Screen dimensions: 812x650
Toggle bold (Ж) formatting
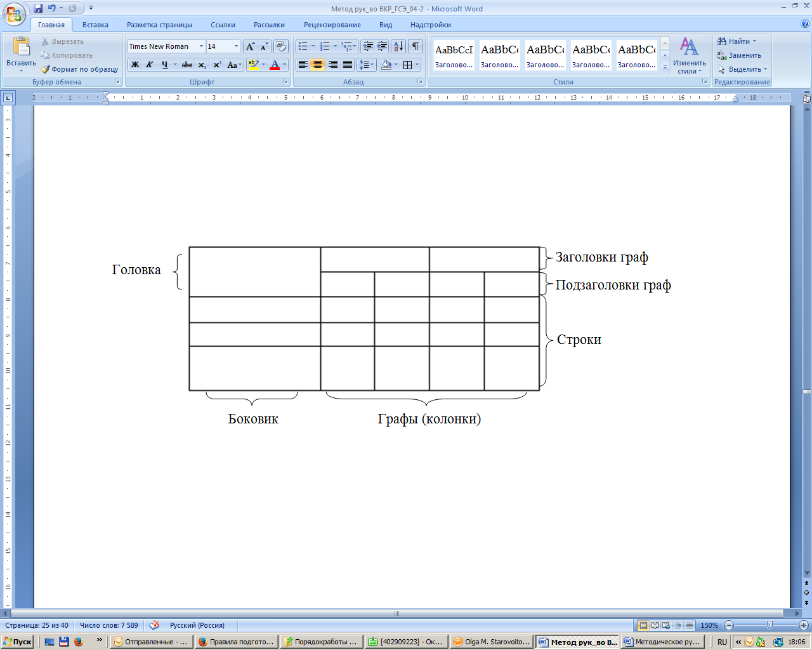(134, 65)
